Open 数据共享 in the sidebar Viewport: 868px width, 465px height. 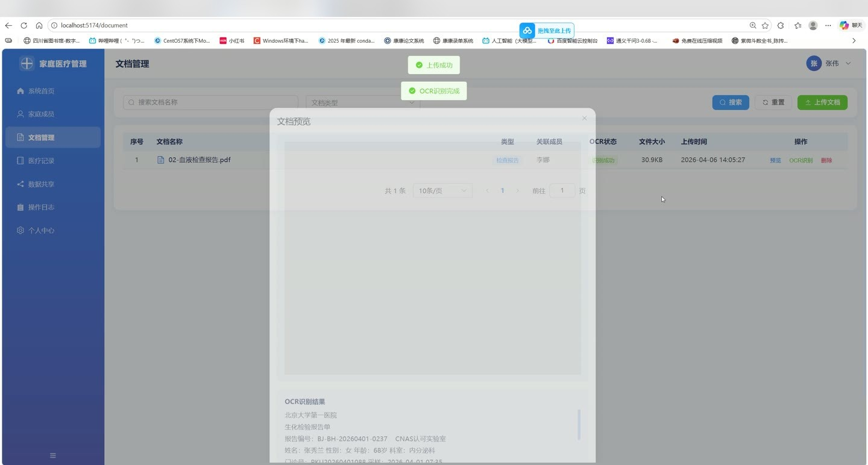coord(53,184)
